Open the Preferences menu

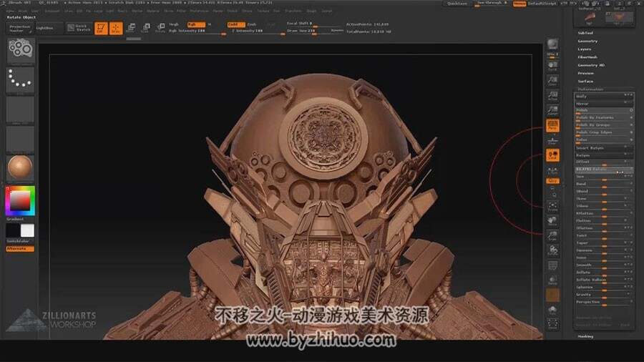pos(199,11)
